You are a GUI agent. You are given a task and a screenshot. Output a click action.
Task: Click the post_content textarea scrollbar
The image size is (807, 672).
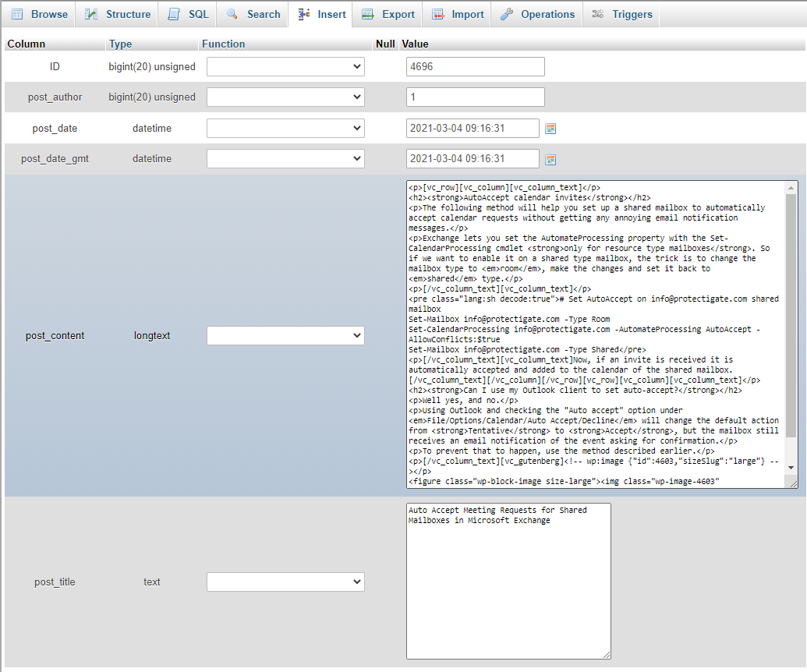[791, 312]
